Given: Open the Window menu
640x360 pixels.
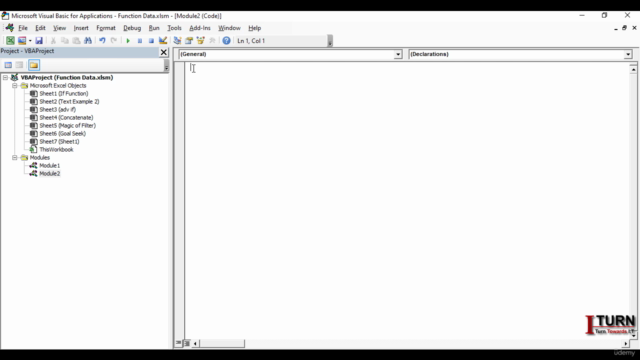Looking at the screenshot, I should (x=229, y=28).
